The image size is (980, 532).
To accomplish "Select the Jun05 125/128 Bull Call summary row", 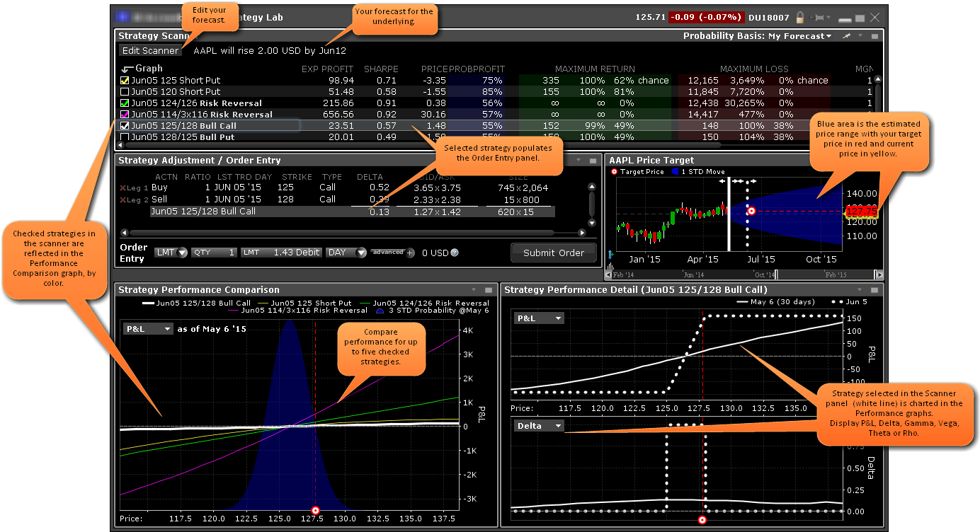I will [353, 212].
